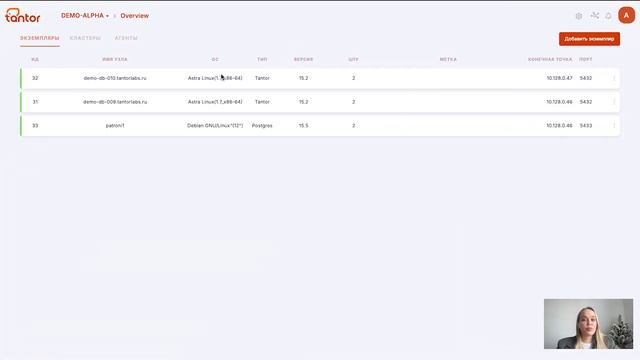Click the Тип column header

point(262,59)
